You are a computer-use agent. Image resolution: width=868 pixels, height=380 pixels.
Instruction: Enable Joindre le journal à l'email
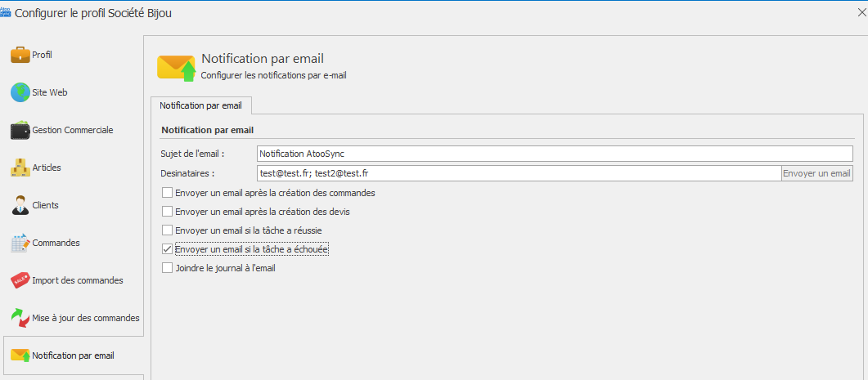[x=168, y=268]
